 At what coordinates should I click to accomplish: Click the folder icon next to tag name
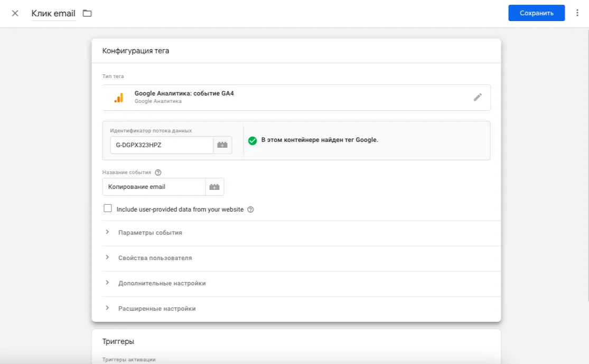[x=87, y=13]
